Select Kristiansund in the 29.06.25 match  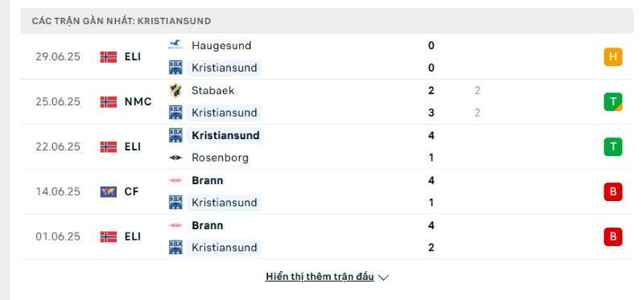[225, 68]
